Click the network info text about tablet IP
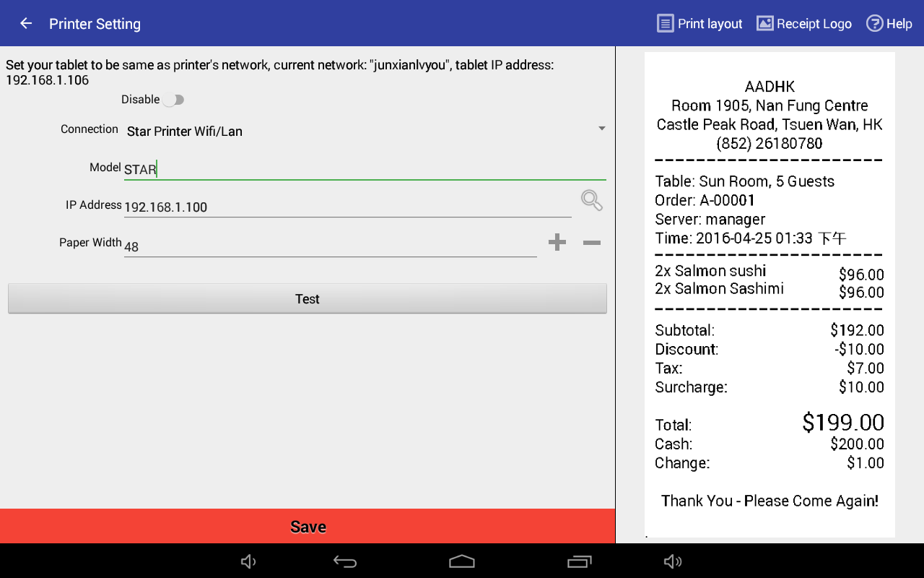 point(280,72)
